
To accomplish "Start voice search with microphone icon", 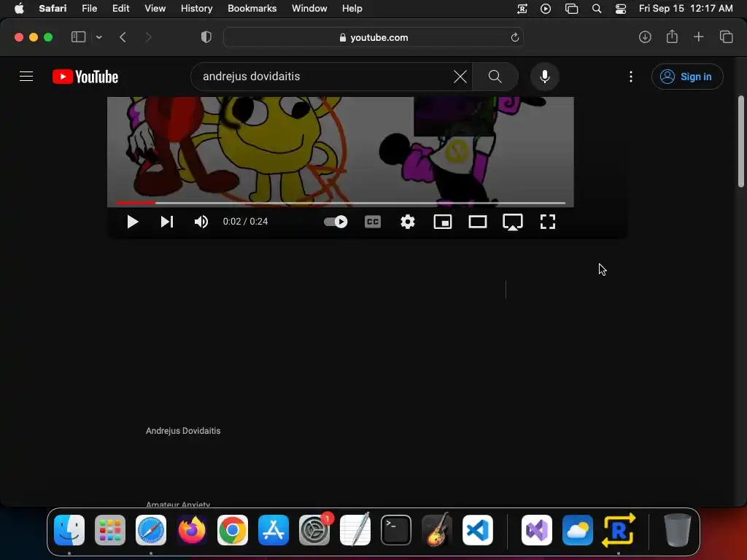I will point(544,76).
